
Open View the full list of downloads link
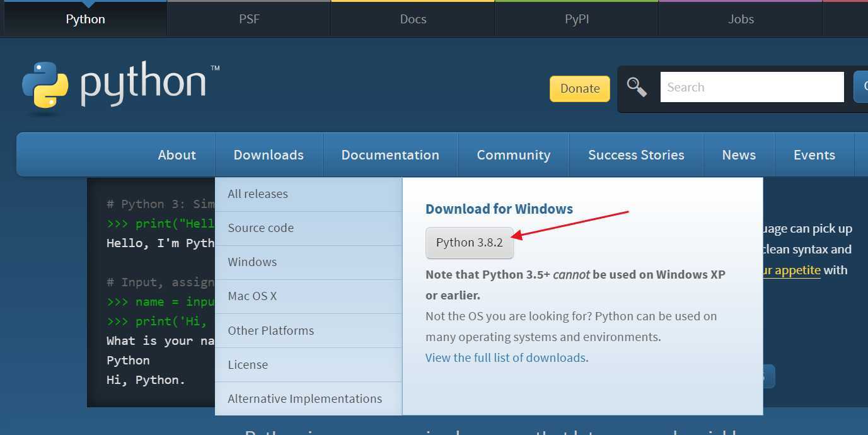point(506,357)
